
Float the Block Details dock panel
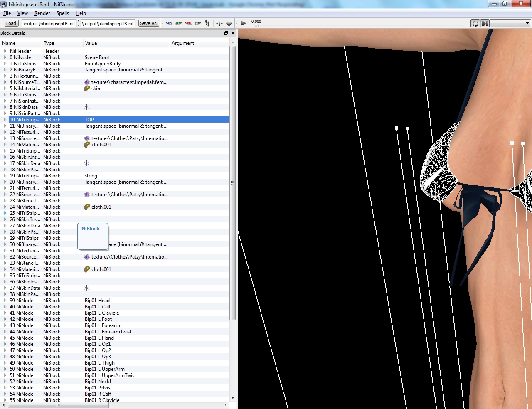click(x=226, y=33)
